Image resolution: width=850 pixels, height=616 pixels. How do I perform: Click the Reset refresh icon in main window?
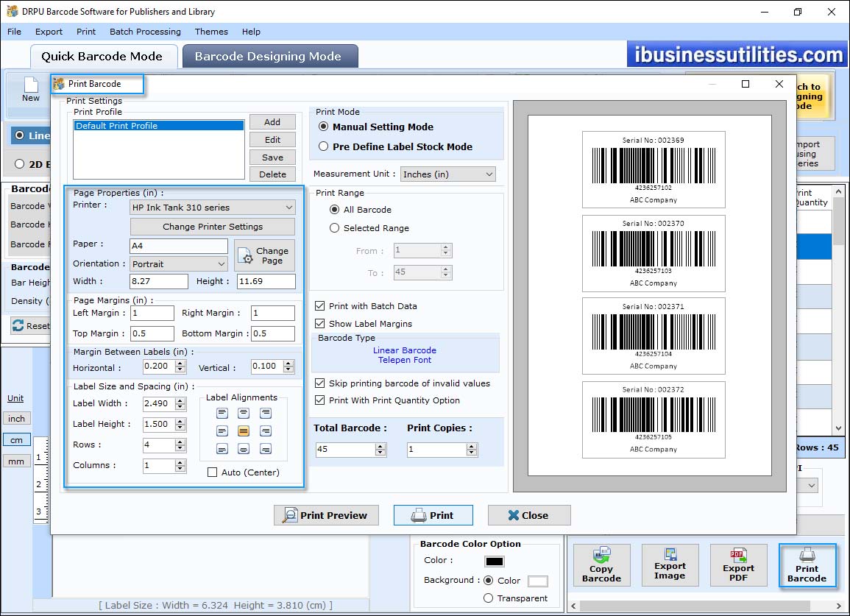point(18,325)
